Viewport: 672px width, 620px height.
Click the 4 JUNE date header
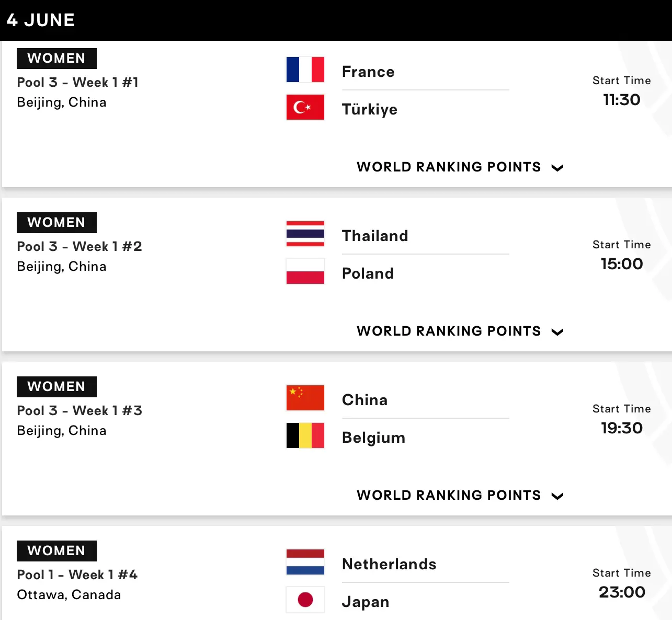(x=41, y=20)
